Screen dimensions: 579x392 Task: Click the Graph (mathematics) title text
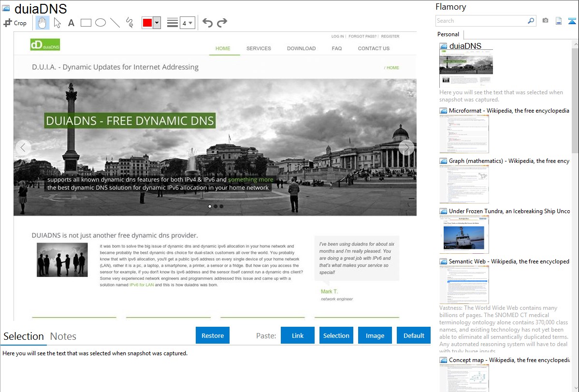coord(509,161)
